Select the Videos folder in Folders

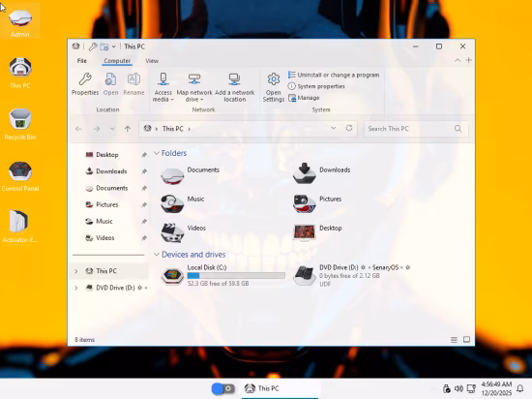[x=183, y=232]
